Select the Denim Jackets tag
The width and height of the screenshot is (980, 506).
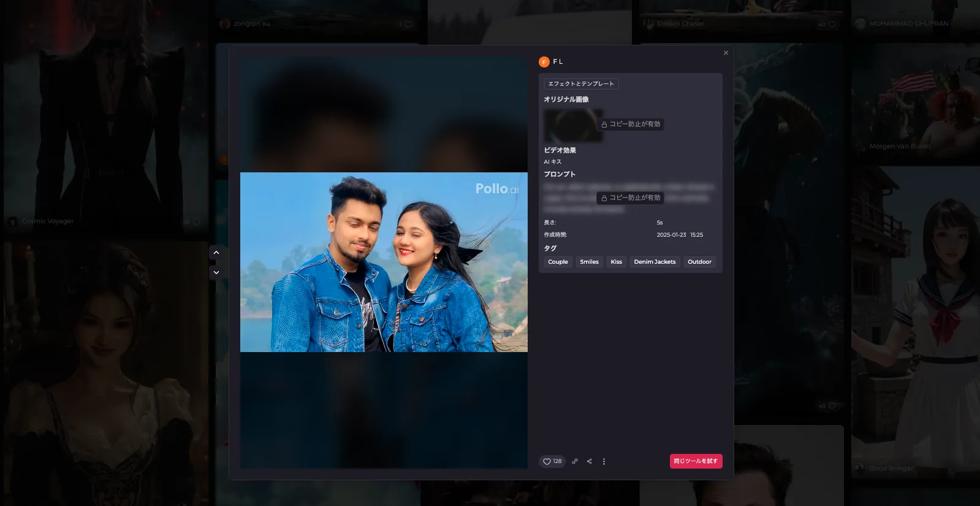pos(655,262)
